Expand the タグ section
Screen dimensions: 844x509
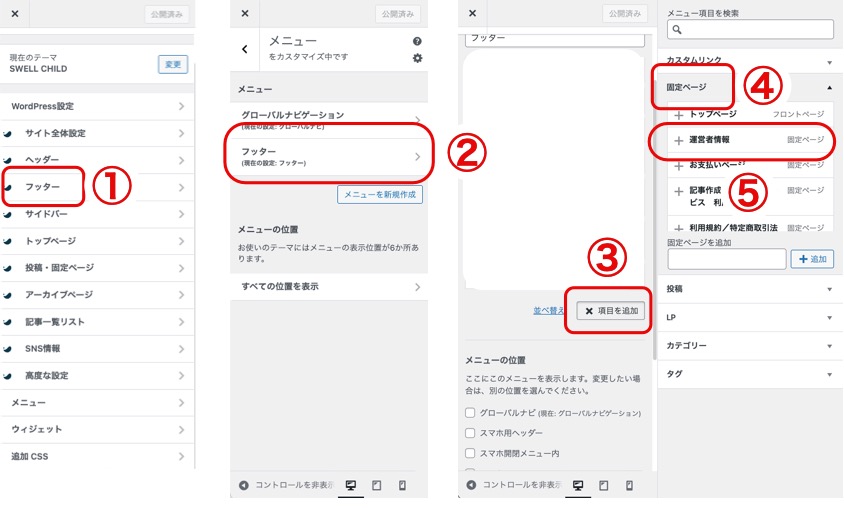coord(749,373)
